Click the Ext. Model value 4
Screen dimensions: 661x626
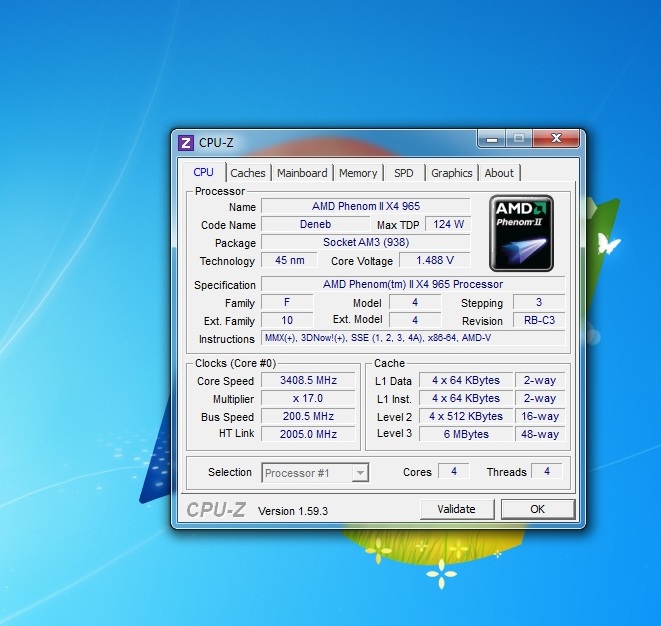[415, 320]
